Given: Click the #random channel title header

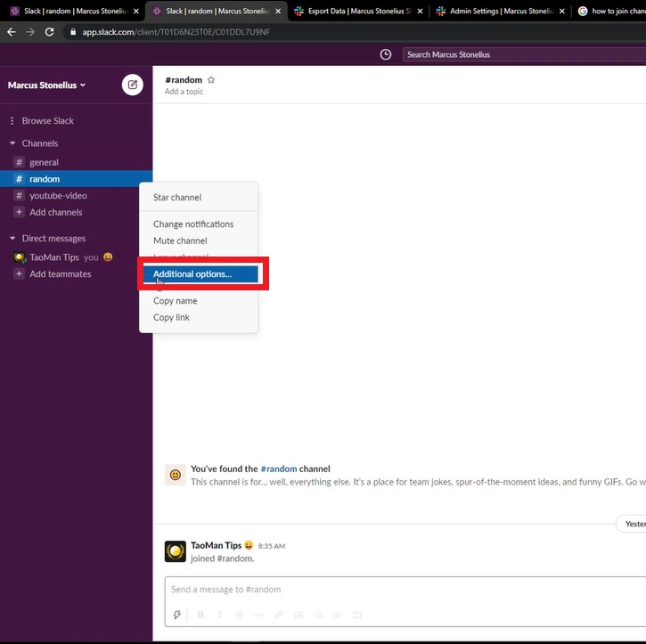Looking at the screenshot, I should pyautogui.click(x=184, y=80).
